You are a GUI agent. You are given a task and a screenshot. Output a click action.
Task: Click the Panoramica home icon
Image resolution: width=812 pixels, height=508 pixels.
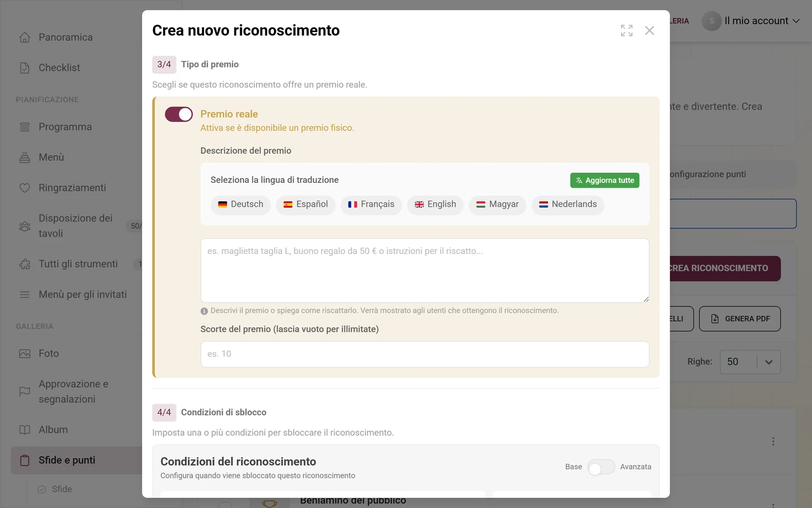click(x=25, y=37)
